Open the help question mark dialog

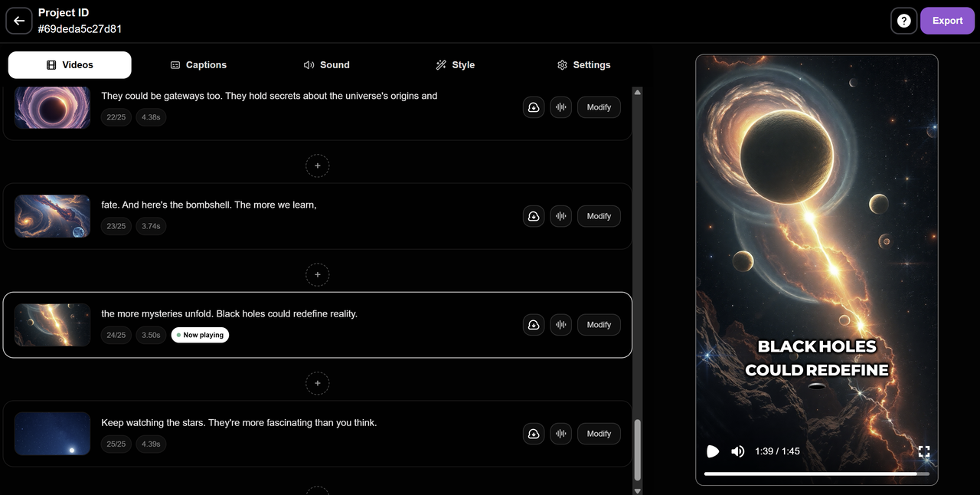coord(903,21)
